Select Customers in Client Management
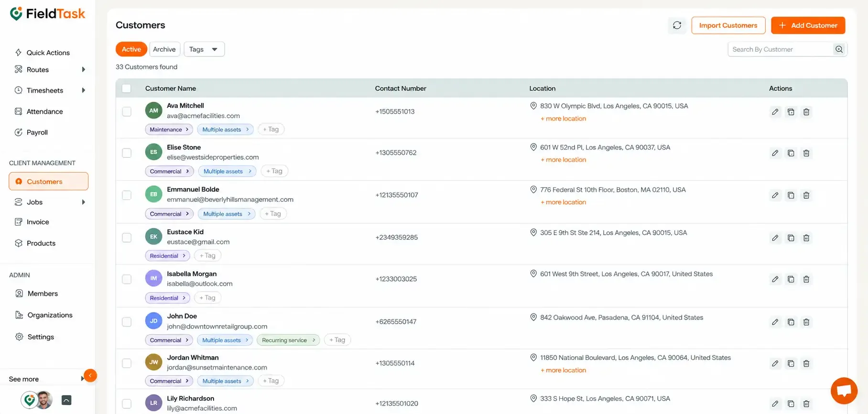This screenshot has height=414, width=868. pyautogui.click(x=48, y=181)
